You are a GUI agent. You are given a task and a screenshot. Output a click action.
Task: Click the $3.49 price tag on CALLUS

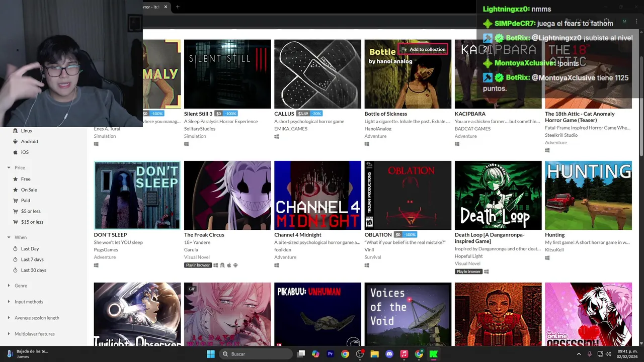pyautogui.click(x=303, y=114)
